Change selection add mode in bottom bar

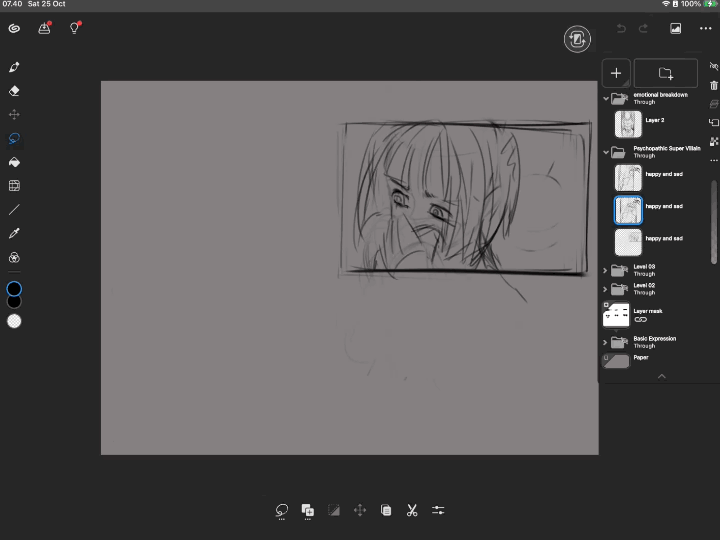(308, 511)
